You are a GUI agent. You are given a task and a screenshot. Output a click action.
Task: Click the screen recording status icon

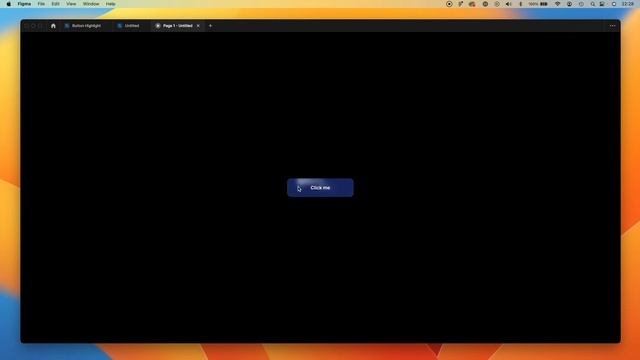coord(449,4)
